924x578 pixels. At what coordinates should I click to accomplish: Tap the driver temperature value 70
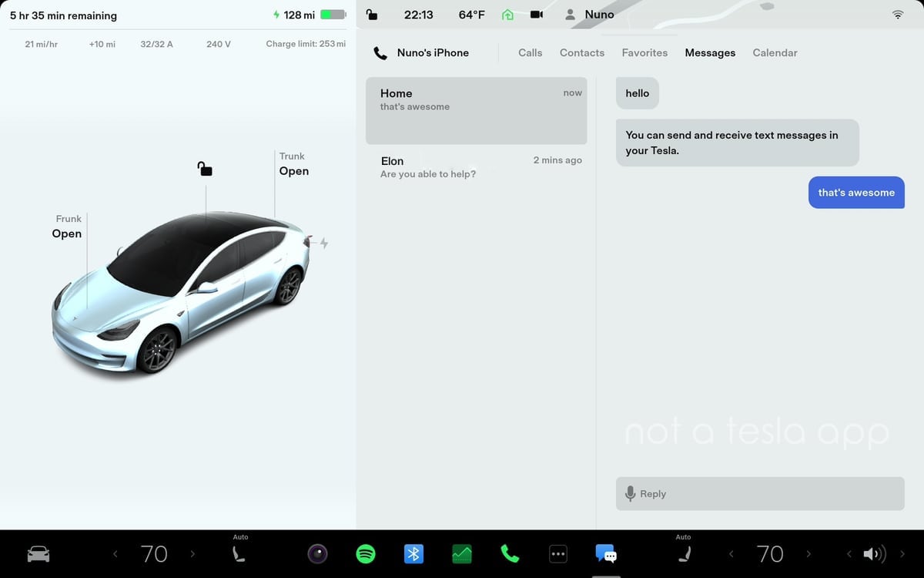pos(154,554)
